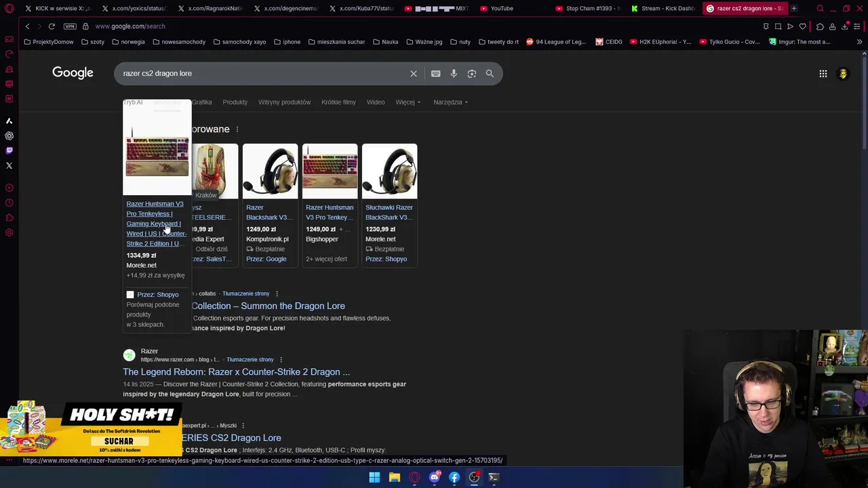Image resolution: width=868 pixels, height=488 pixels.
Task: Submit search with magnifier icon
Action: [x=490, y=73]
